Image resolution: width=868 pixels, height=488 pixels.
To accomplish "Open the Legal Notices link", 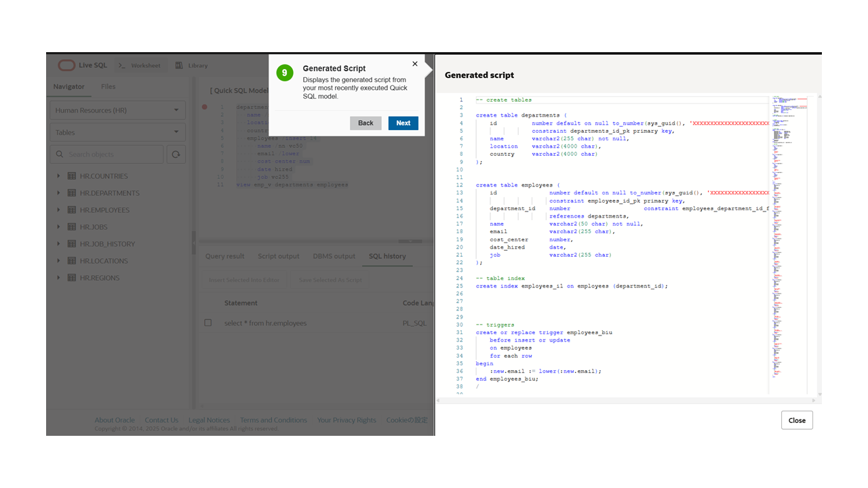I will click(x=209, y=420).
